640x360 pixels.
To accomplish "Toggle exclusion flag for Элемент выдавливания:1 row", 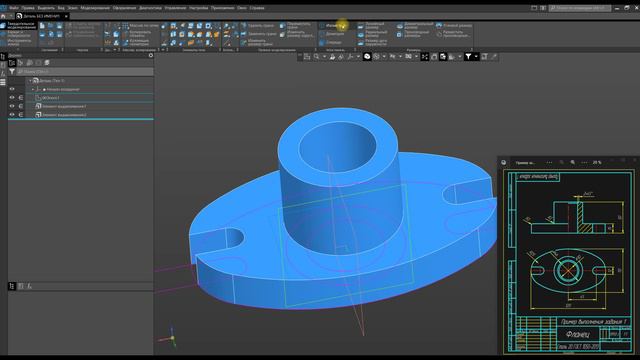I will (x=20, y=106).
